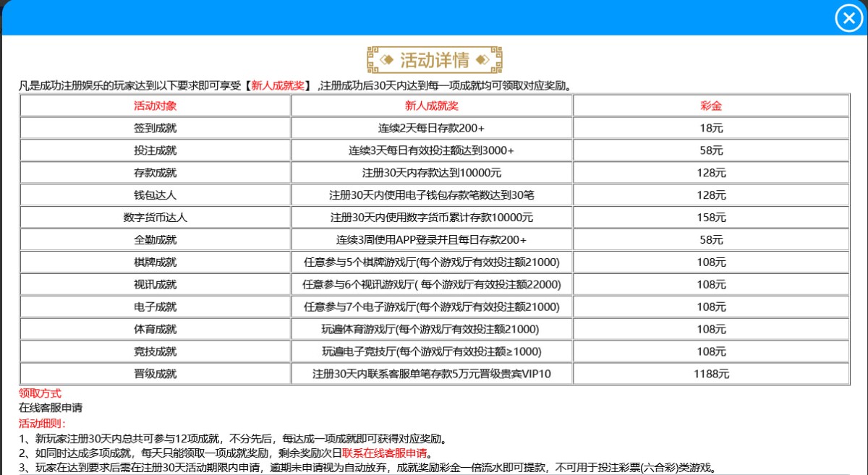
Task: Click the 数字货币达人 row label
Action: (x=156, y=217)
